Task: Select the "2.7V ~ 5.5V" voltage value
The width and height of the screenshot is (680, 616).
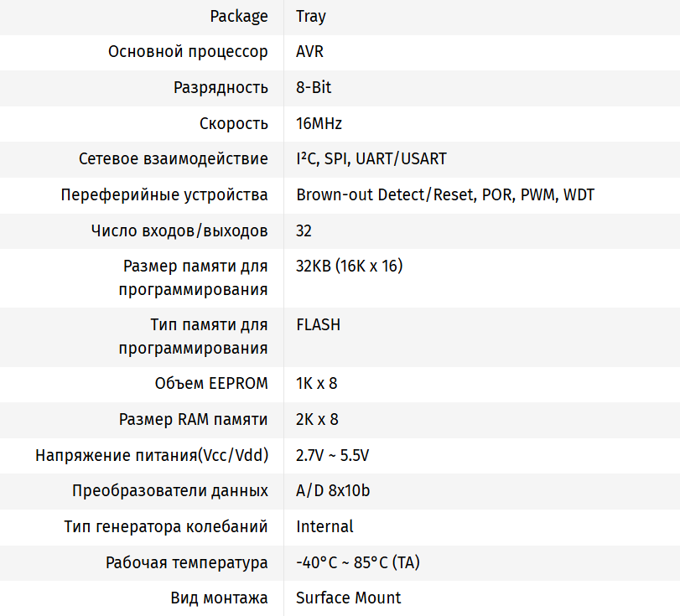Action: [333, 455]
